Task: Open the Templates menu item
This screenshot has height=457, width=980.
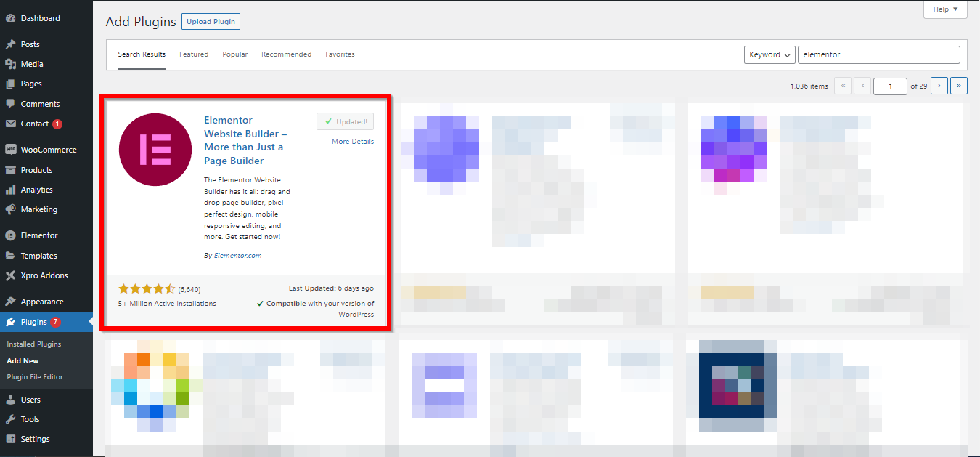Action: click(x=46, y=256)
